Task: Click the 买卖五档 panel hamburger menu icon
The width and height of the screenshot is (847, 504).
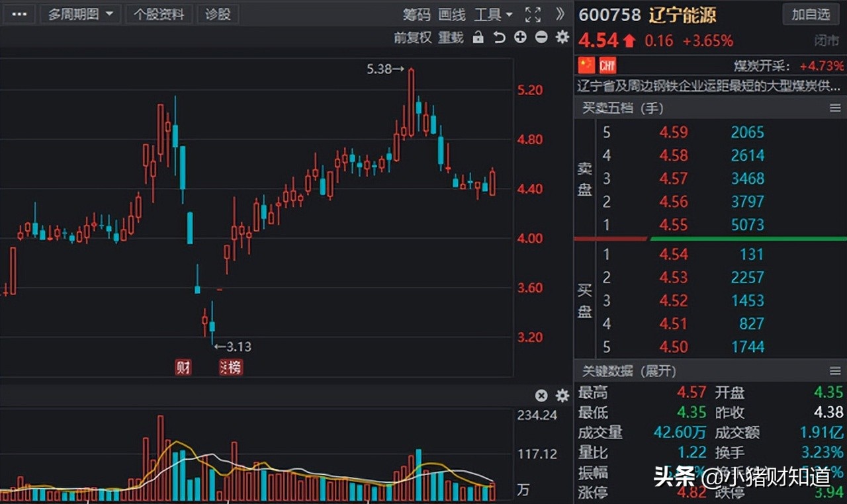Action: [835, 107]
